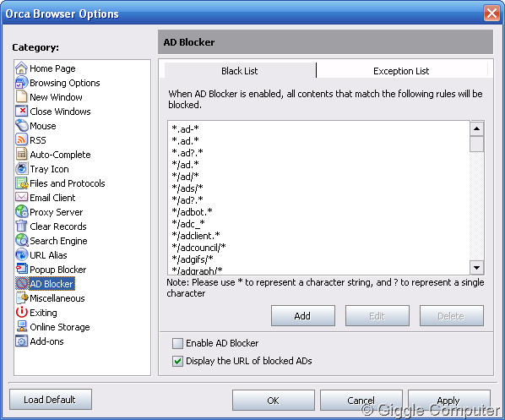Select the */adclient.* rule
505x420 pixels.
[x=196, y=236]
